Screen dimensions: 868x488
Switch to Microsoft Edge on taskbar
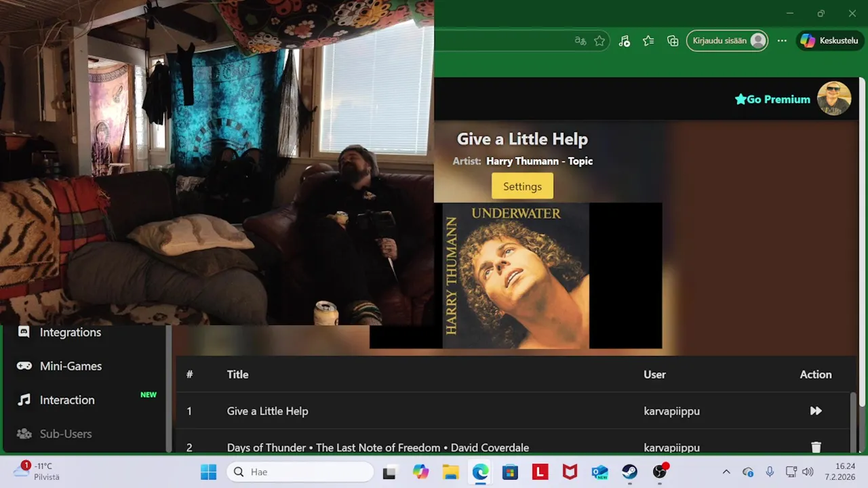click(480, 472)
